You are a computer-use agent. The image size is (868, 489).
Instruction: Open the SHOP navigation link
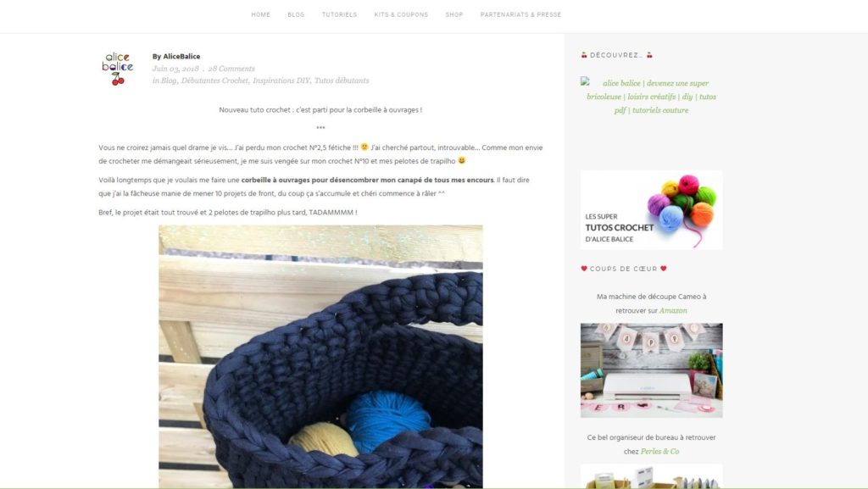(x=454, y=15)
